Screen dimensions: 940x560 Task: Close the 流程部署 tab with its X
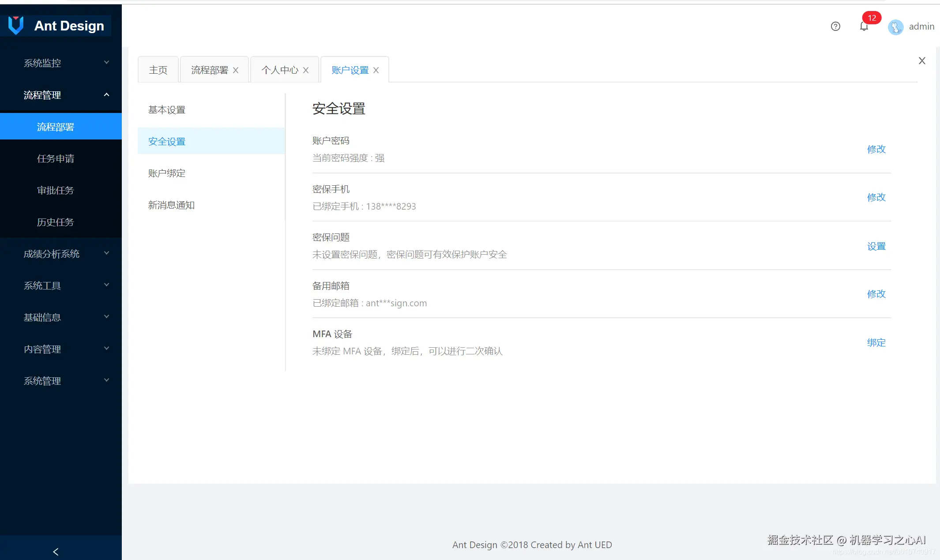coord(236,70)
